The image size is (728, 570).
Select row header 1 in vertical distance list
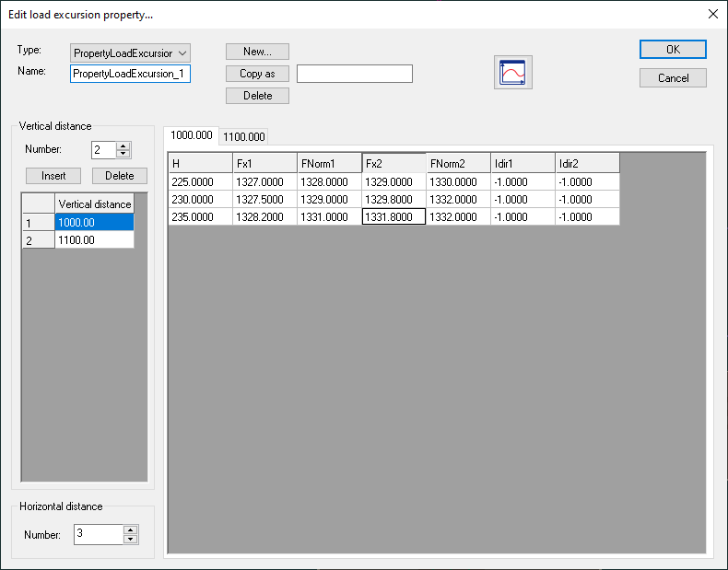[39, 223]
